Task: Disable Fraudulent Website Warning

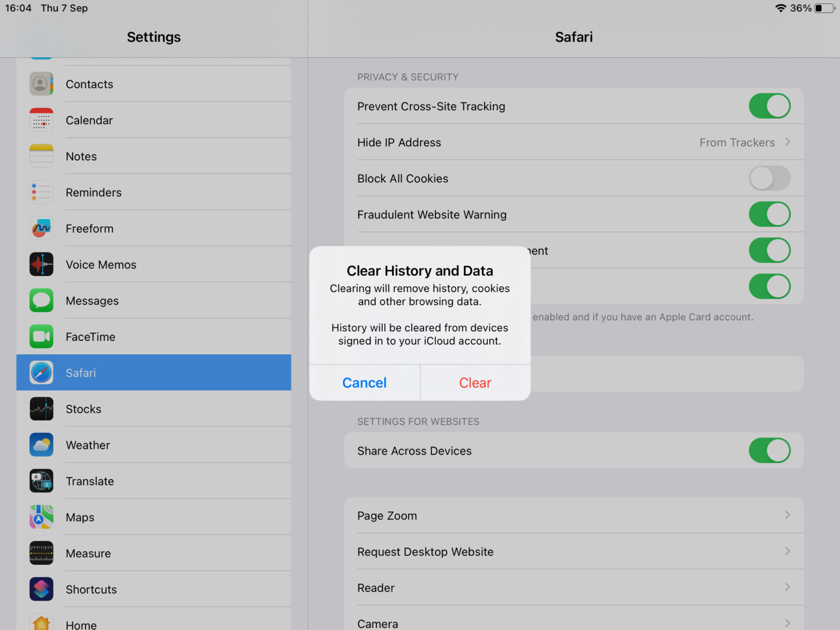Action: click(770, 214)
